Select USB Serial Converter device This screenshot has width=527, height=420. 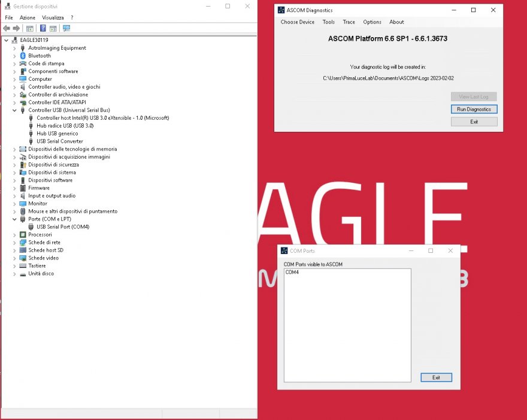(59, 141)
